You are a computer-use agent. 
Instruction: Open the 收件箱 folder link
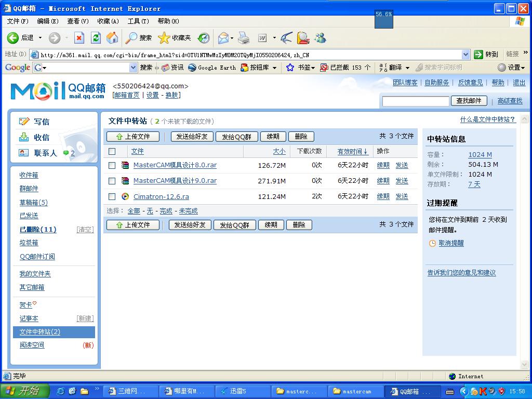(29, 175)
